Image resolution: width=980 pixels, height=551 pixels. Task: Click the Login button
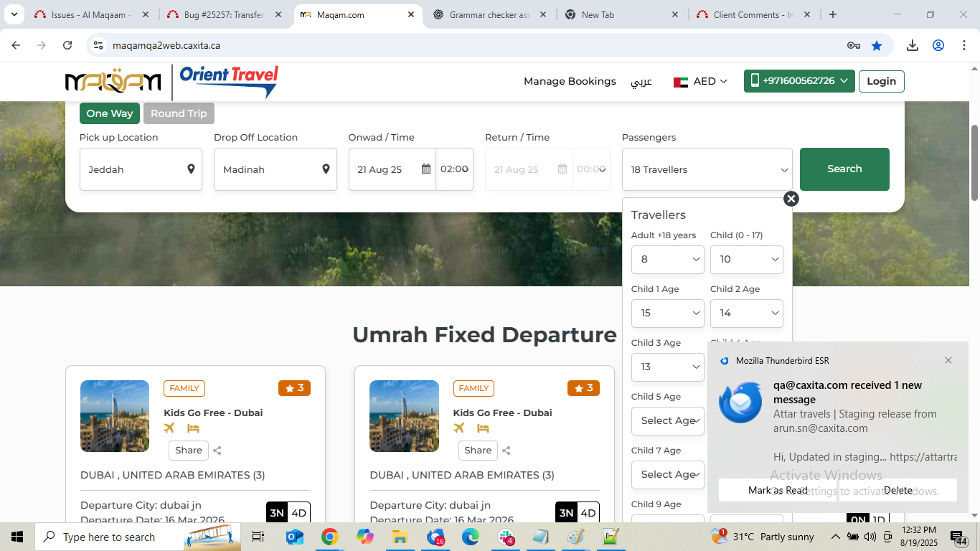881,81
